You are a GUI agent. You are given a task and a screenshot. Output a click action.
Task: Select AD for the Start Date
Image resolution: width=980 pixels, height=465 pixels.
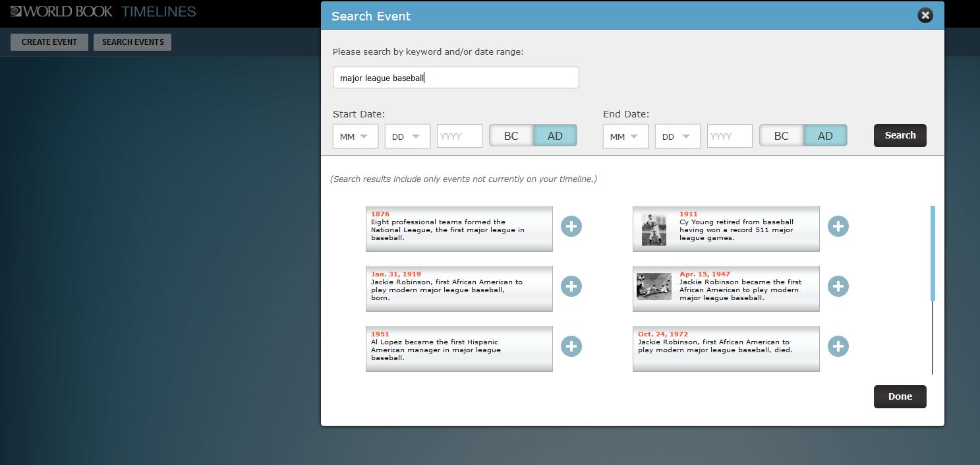(x=555, y=136)
